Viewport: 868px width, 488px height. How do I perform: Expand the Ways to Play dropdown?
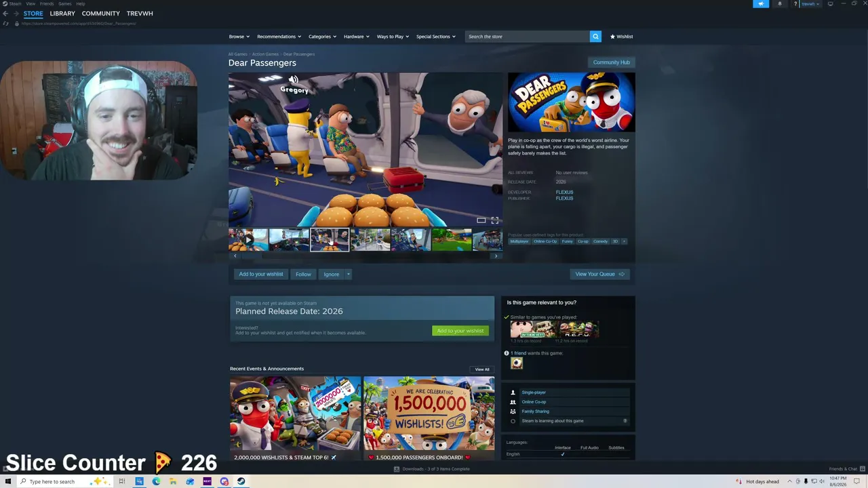pos(393,37)
